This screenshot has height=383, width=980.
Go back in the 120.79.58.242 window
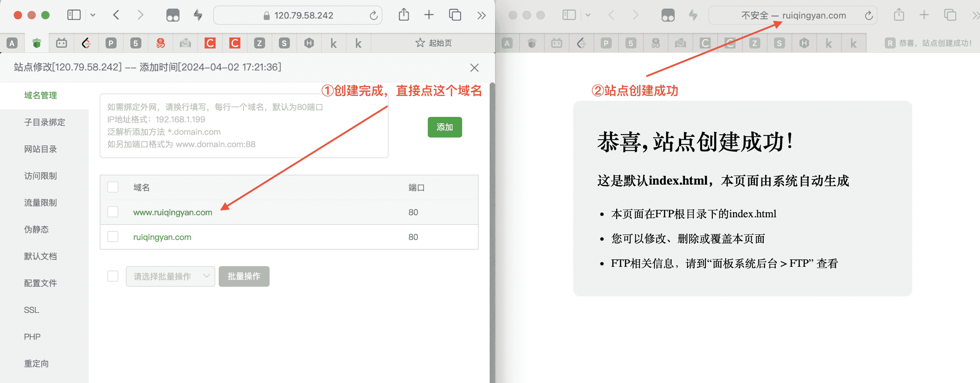click(117, 15)
